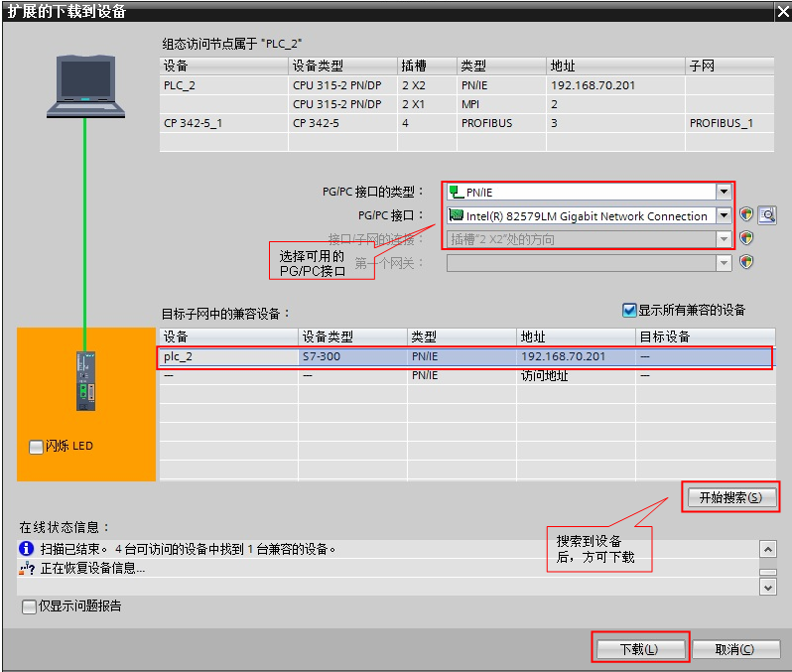Click the 扫描已结束 status message
Screen dimensions: 792x672
click(x=188, y=549)
